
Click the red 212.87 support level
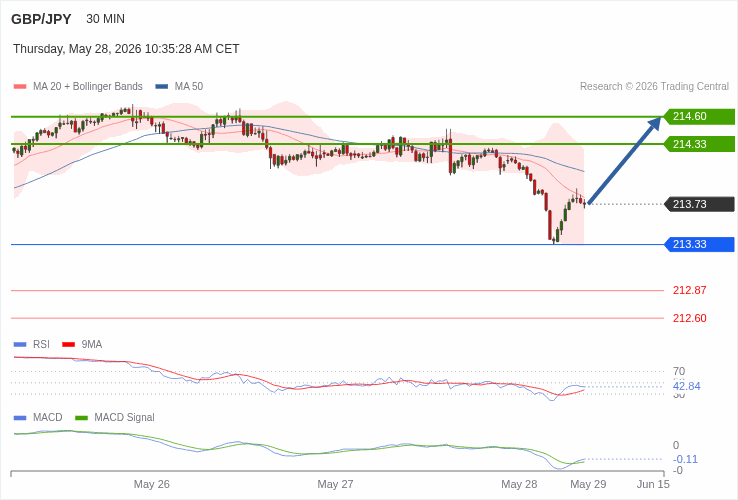pos(690,290)
